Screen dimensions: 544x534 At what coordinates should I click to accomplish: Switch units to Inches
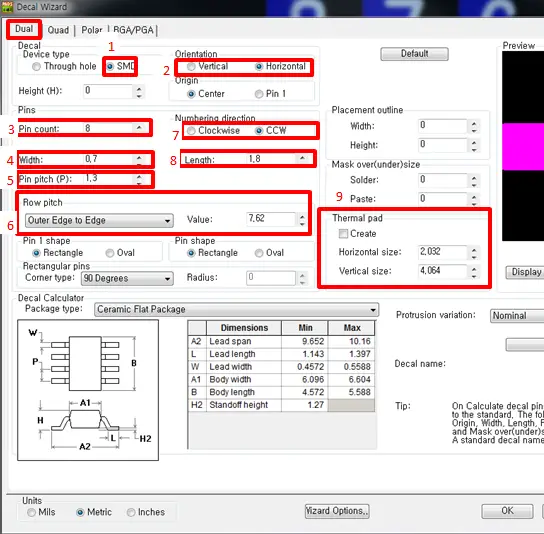pos(146,512)
